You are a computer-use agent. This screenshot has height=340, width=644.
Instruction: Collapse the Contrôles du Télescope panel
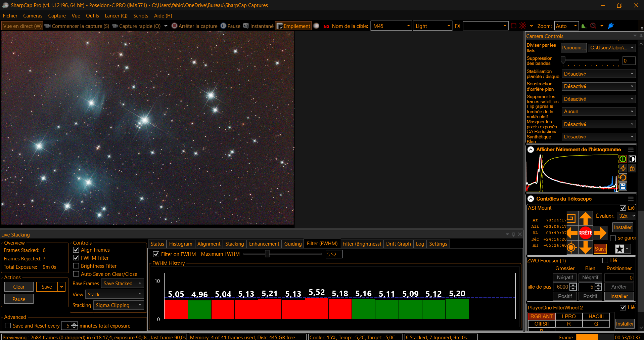tap(531, 199)
